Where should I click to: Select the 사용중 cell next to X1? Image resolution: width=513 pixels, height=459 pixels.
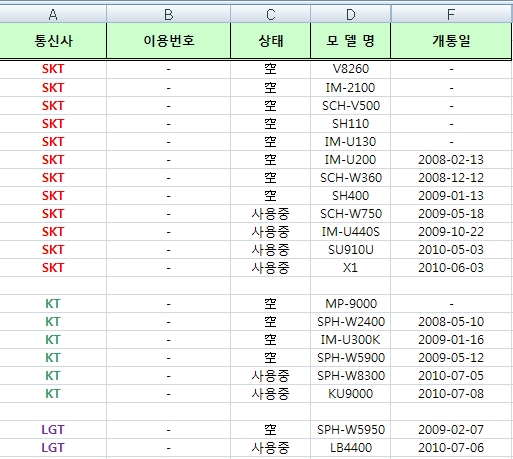pos(270,267)
